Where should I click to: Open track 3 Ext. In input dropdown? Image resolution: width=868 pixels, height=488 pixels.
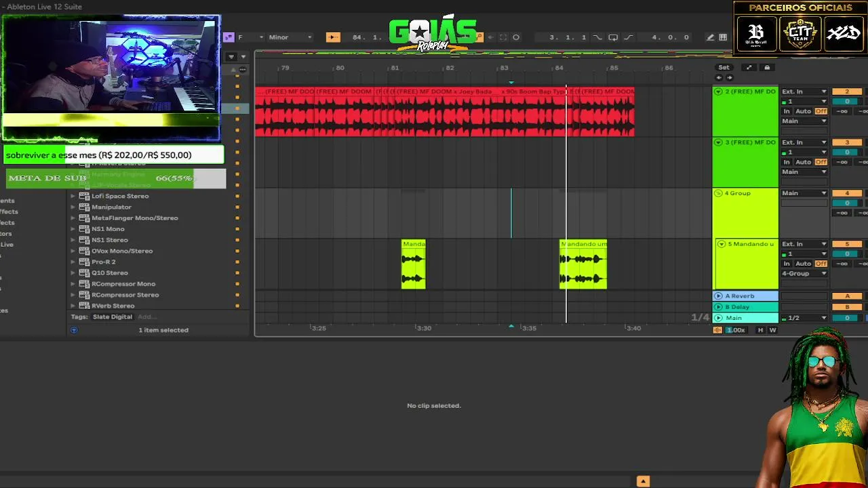pyautogui.click(x=804, y=142)
